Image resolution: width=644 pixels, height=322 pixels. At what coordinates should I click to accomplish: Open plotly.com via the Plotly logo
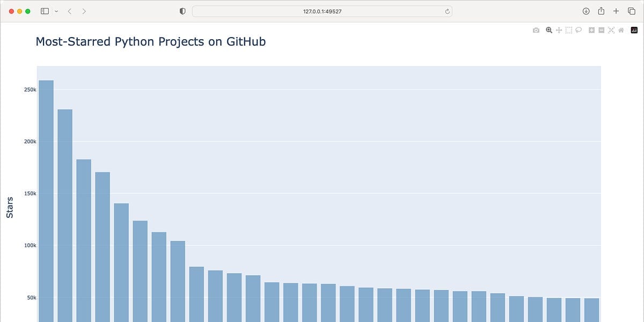634,30
